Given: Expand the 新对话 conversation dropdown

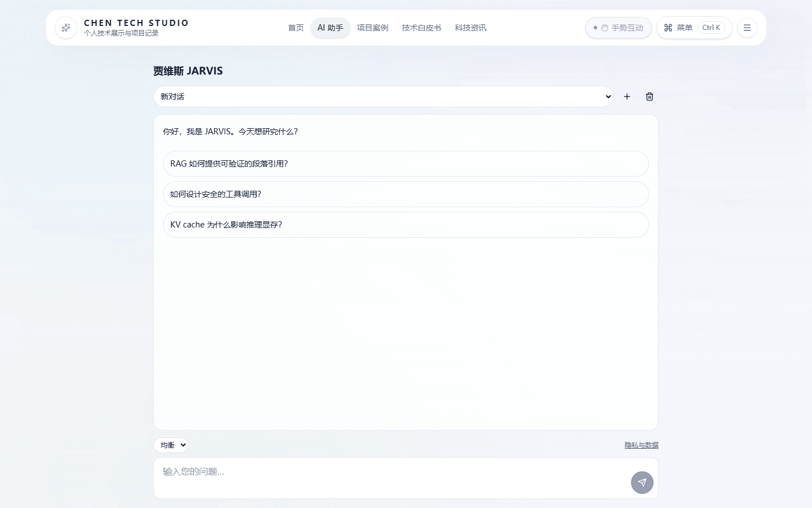Looking at the screenshot, I should pyautogui.click(x=383, y=97).
